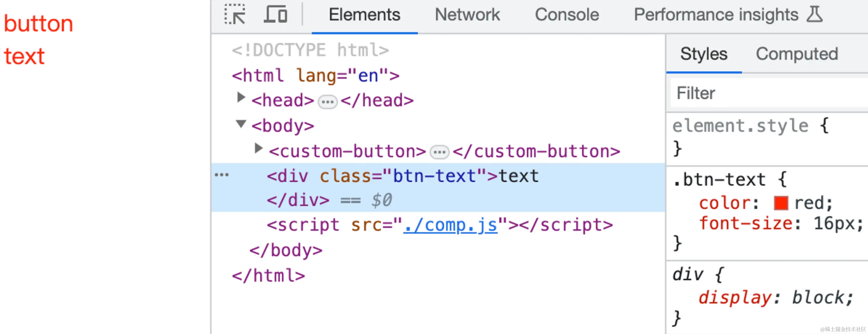Expand the head element's ellipsis badge
The width and height of the screenshot is (868, 334).
coord(328,101)
